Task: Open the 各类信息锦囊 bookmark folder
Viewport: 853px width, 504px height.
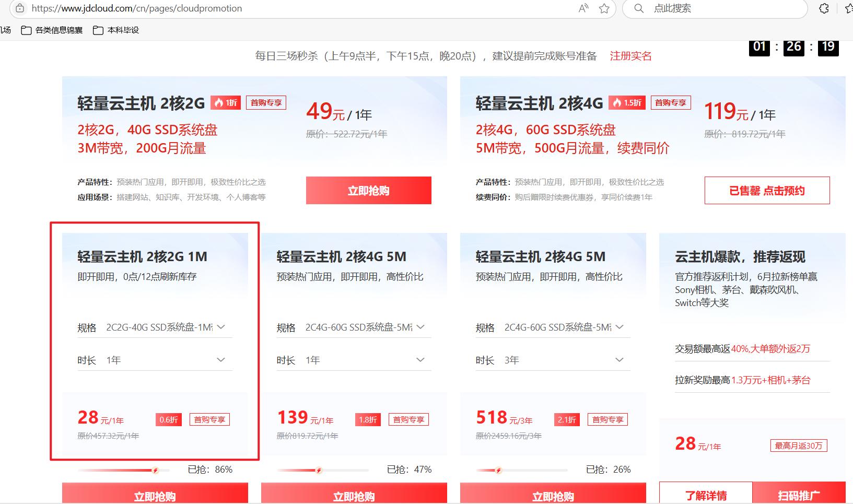Action: (52, 30)
